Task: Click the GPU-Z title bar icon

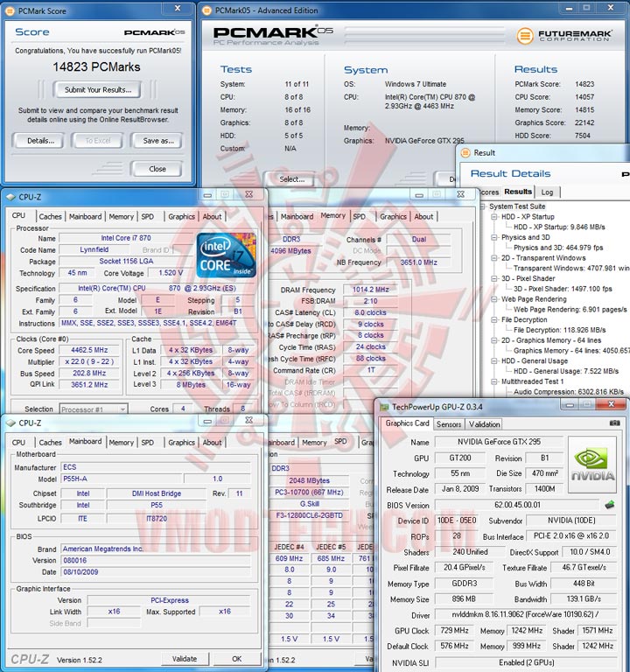Action: click(x=384, y=407)
